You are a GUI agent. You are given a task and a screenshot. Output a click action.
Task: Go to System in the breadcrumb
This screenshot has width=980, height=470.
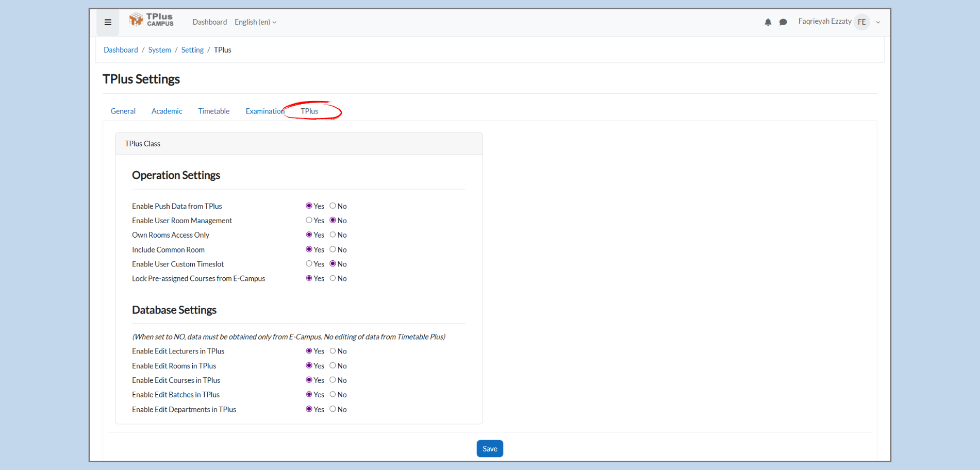(159, 50)
